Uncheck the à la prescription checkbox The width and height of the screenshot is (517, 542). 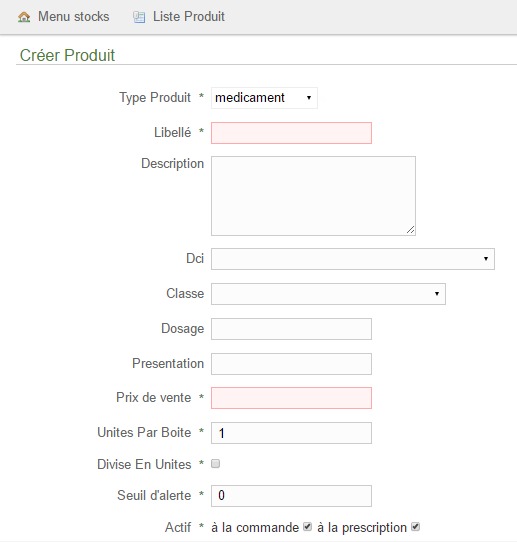pyautogui.click(x=415, y=527)
